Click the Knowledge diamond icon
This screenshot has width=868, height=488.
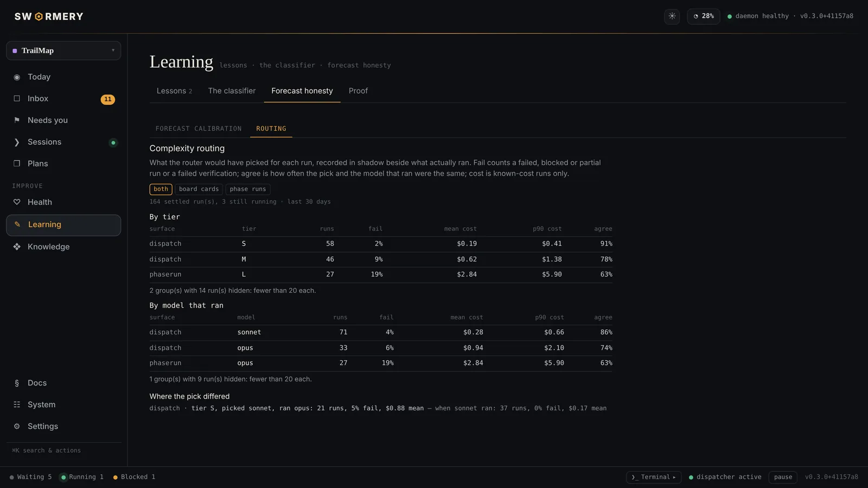click(x=17, y=247)
